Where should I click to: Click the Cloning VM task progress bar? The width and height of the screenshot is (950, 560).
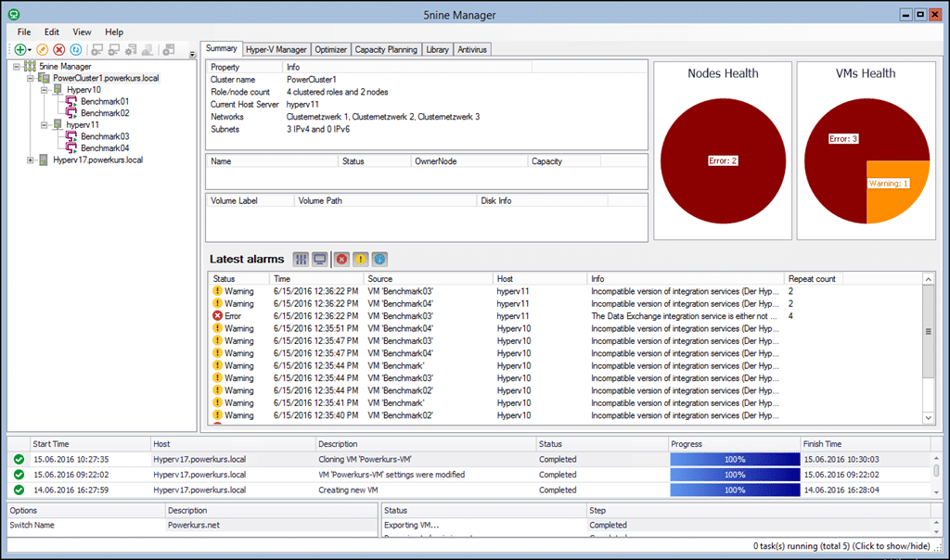(x=735, y=460)
